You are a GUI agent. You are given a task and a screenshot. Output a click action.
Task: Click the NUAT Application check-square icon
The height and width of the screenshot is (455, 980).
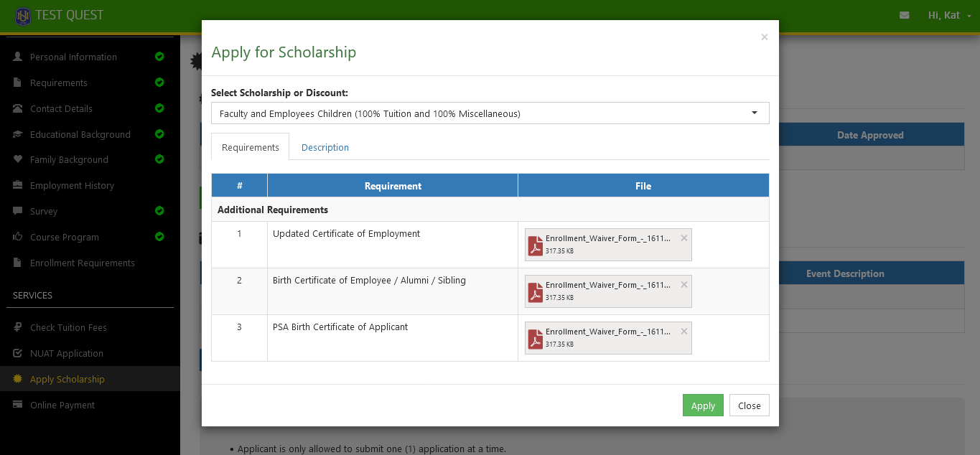point(17,353)
